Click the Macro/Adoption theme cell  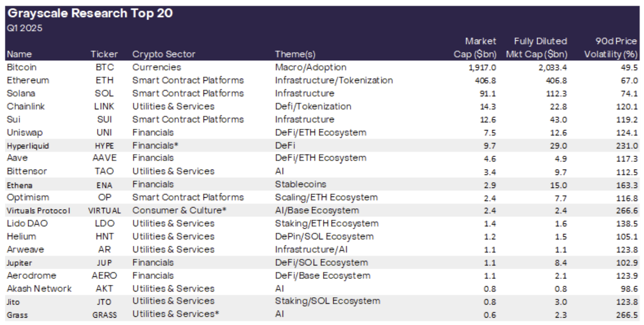pos(310,67)
